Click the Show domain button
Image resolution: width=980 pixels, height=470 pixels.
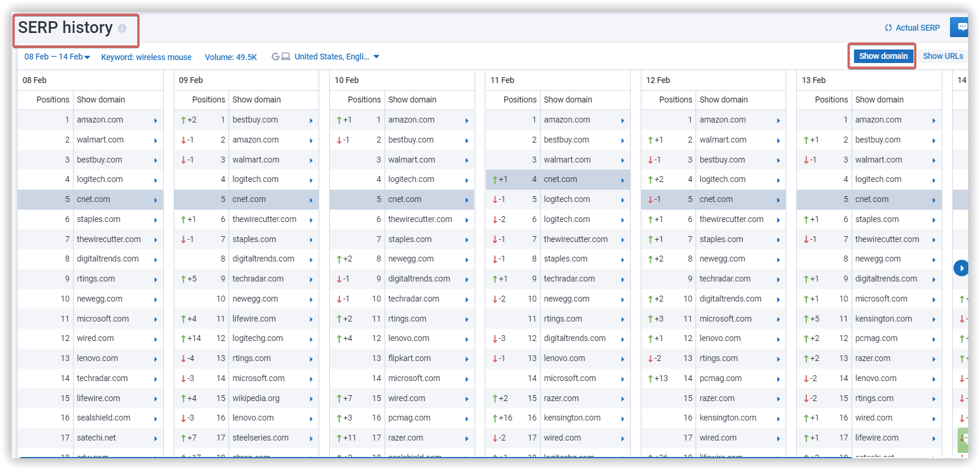pyautogui.click(x=883, y=56)
